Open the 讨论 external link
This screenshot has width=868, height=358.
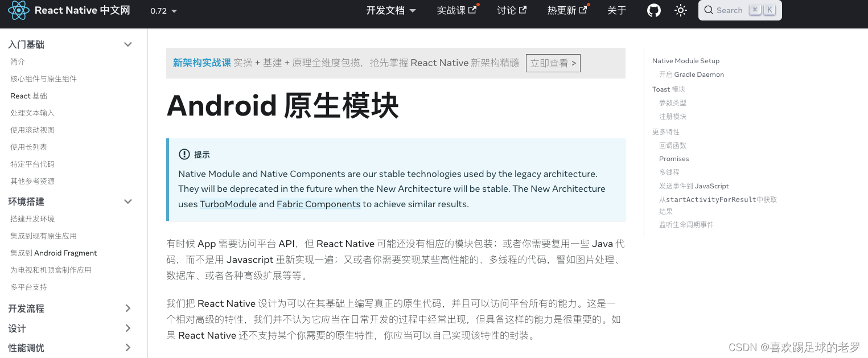click(x=512, y=11)
